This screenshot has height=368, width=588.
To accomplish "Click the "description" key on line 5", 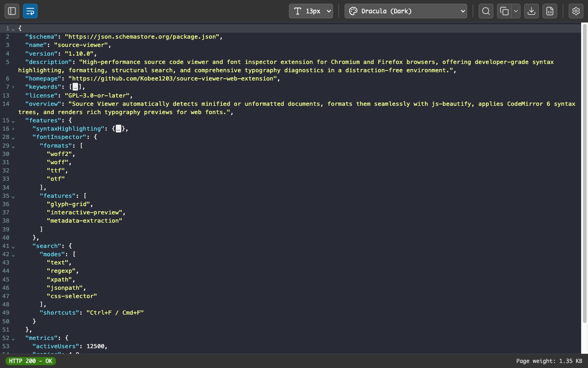I will pos(48,62).
